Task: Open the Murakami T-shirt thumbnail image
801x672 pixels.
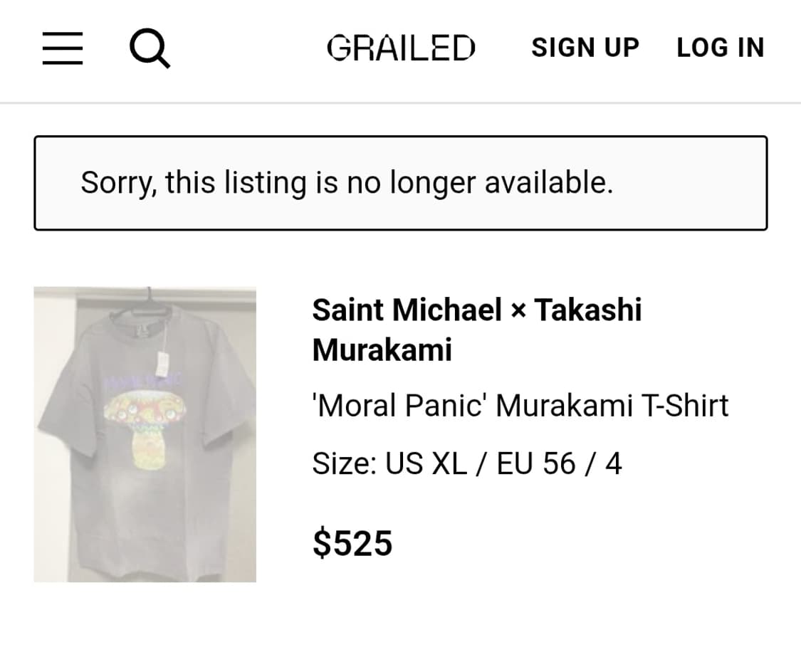Action: click(x=145, y=434)
